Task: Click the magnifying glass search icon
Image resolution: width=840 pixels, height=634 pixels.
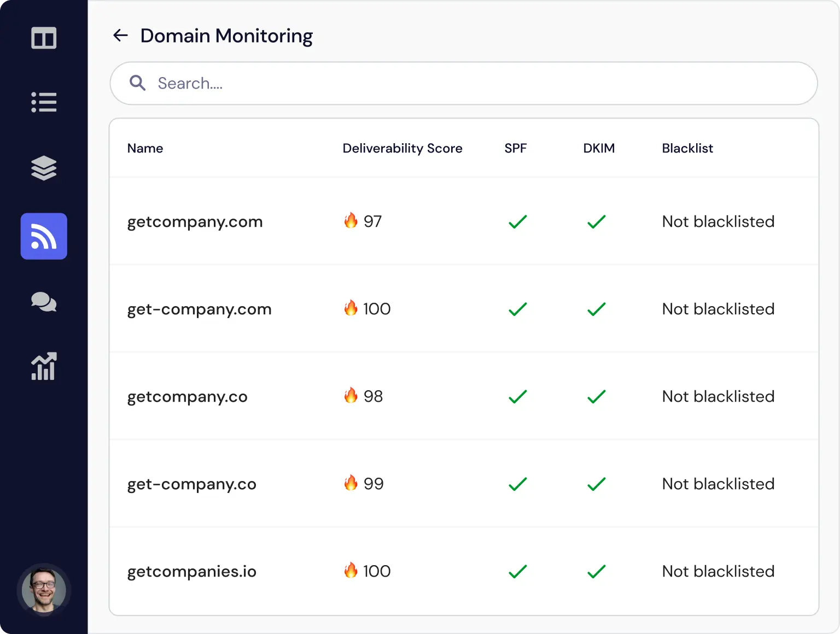Action: pyautogui.click(x=137, y=83)
